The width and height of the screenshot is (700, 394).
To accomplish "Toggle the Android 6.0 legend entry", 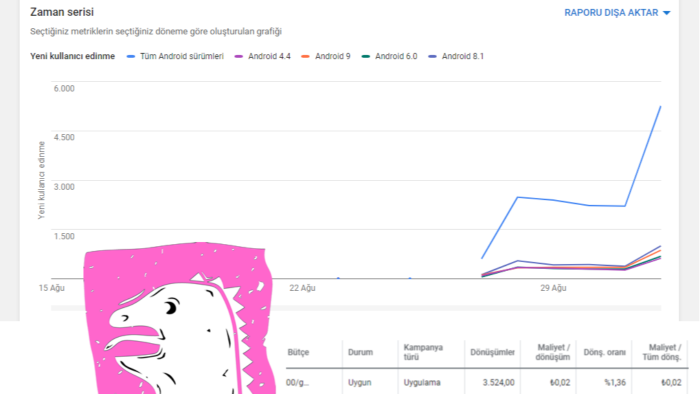I will [389, 56].
